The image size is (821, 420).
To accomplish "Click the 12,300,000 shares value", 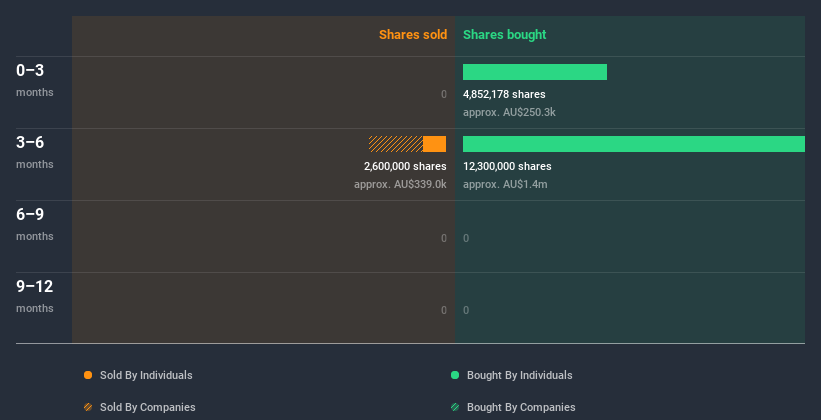I will coord(507,166).
